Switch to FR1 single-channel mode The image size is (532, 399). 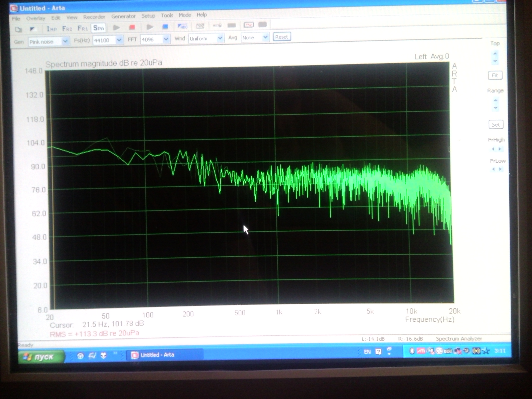[83, 28]
